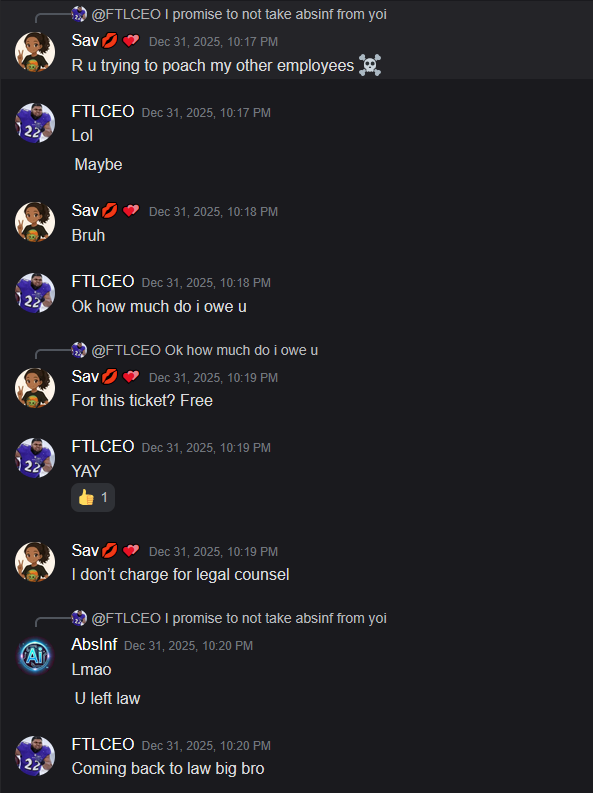The height and width of the screenshot is (793, 593).
Task: Click the AbsInf AI avatar
Action: click(x=35, y=656)
